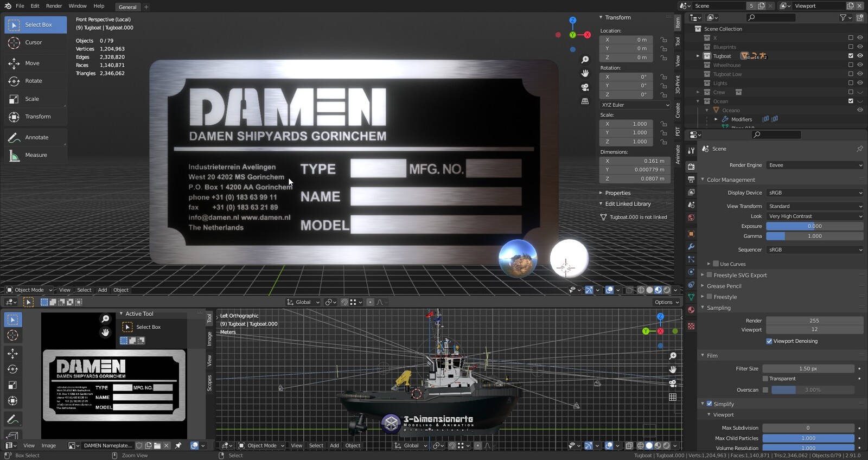The width and height of the screenshot is (868, 460).
Task: Click the new collection icon in the outliner
Action: [x=860, y=17]
